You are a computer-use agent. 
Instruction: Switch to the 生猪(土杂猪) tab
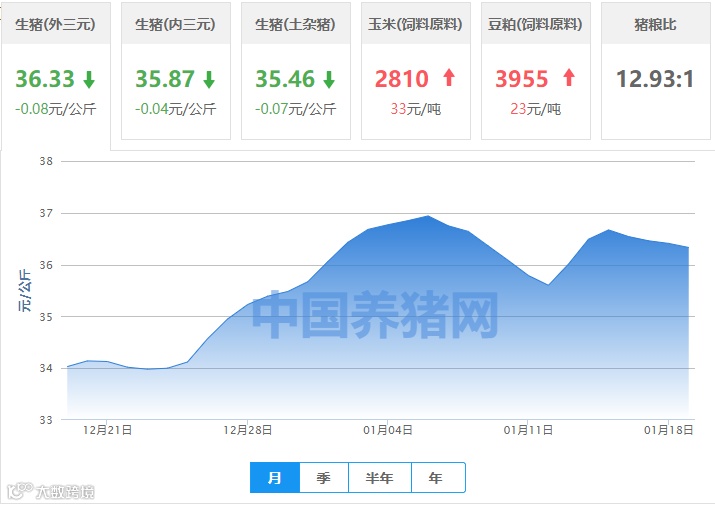(x=295, y=71)
